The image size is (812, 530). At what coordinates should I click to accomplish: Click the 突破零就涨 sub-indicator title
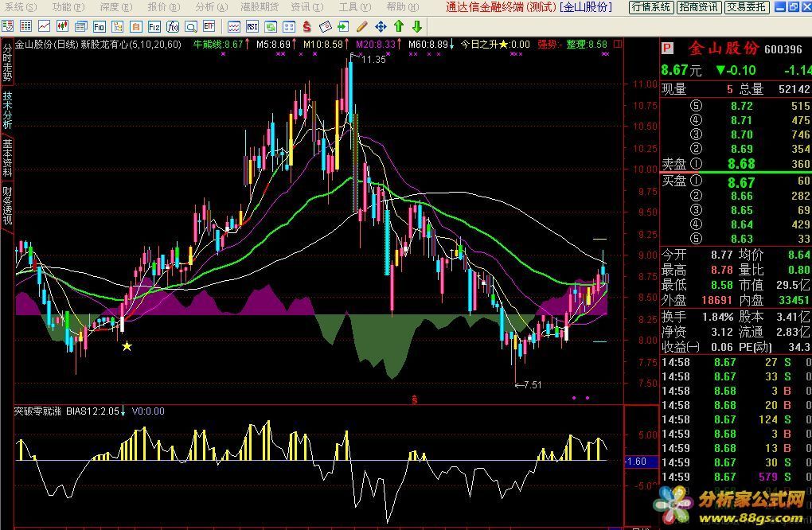[37, 411]
